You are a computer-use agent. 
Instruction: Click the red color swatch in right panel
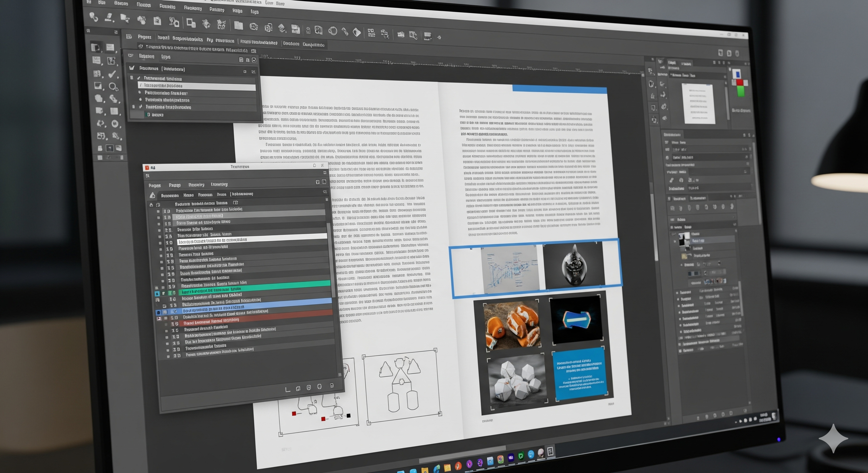740,83
